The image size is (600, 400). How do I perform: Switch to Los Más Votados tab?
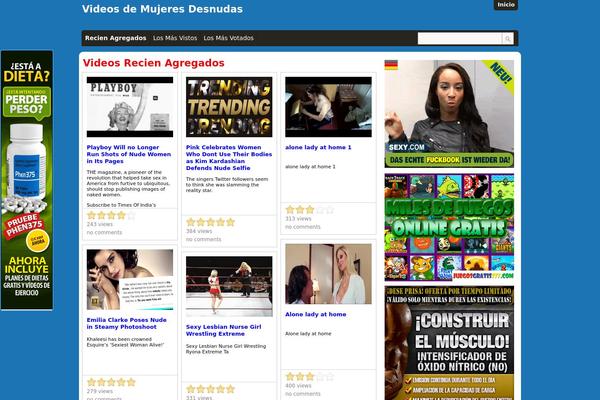tap(228, 38)
